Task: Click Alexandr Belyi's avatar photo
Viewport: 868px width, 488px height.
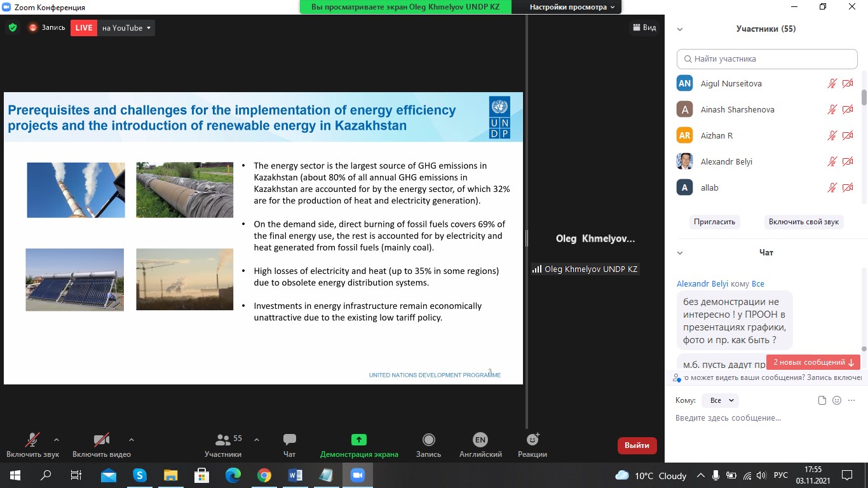Action: coord(684,161)
